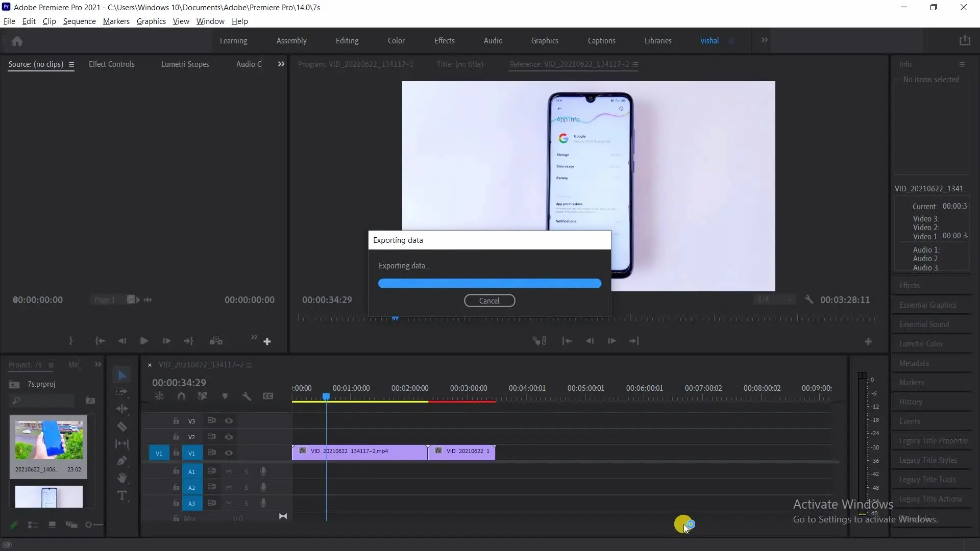This screenshot has width=980, height=551.
Task: Select the Pen tool
Action: pos(122,461)
